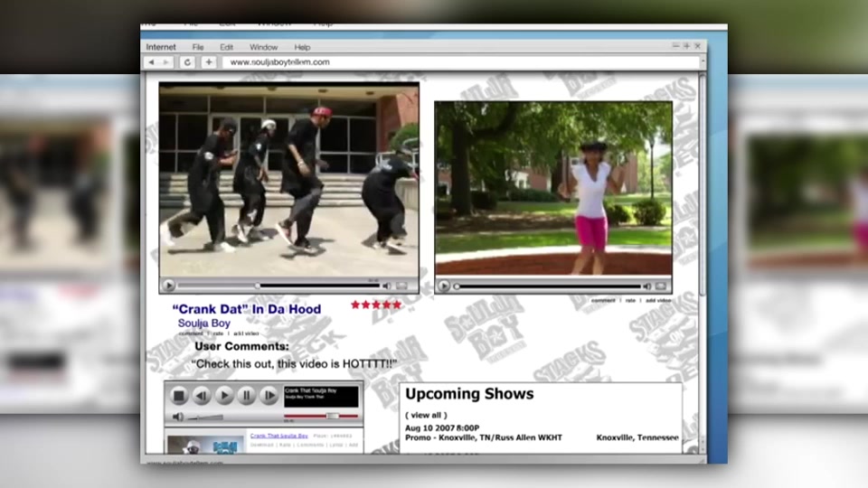This screenshot has width=868, height=488.
Task: Click the browser back arrow
Action: pos(151,62)
